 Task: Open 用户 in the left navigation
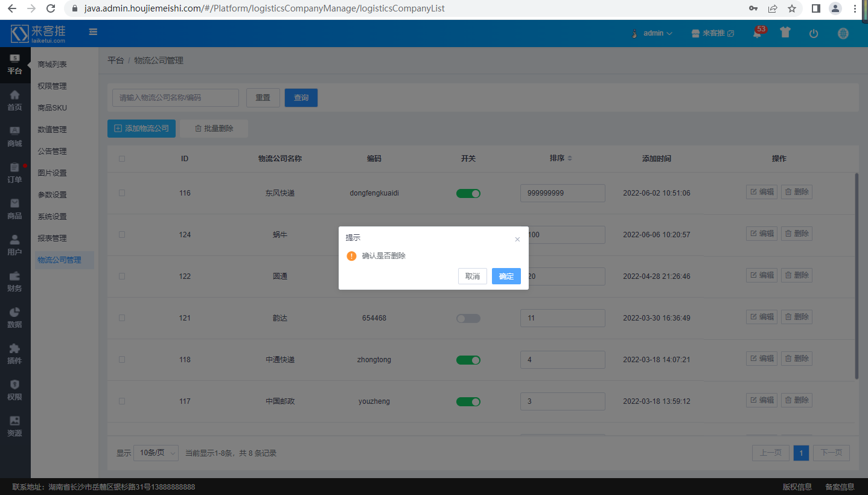(15, 245)
